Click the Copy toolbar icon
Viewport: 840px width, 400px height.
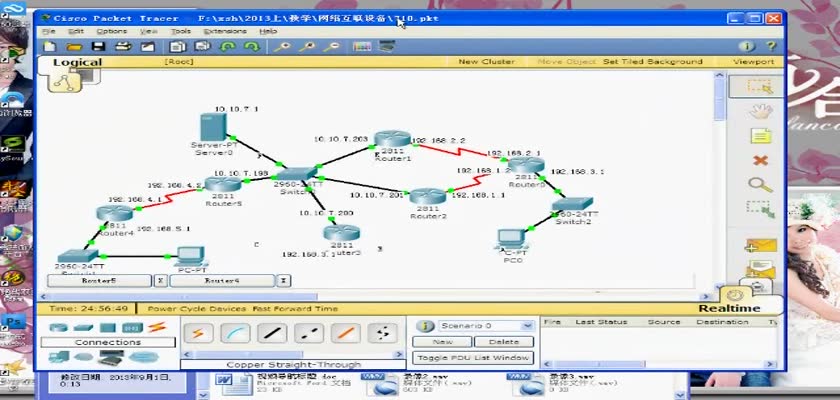click(x=177, y=47)
